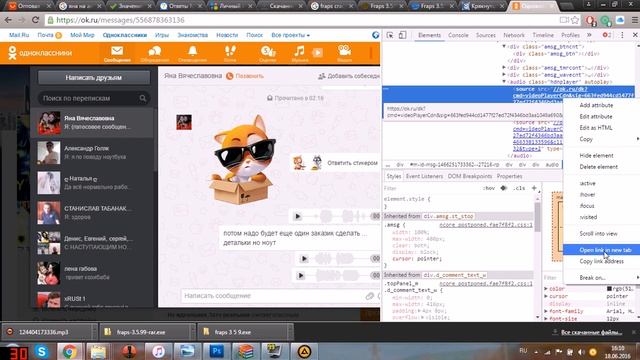Open Skype from the taskbar
Image resolution: width=640 pixels, height=360 pixels.
coord(42,351)
